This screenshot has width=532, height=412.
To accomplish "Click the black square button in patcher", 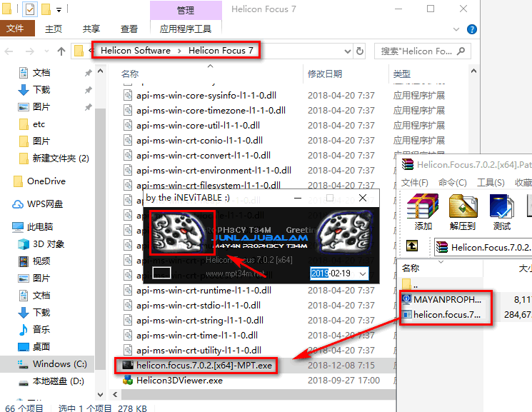I will tap(162, 273).
